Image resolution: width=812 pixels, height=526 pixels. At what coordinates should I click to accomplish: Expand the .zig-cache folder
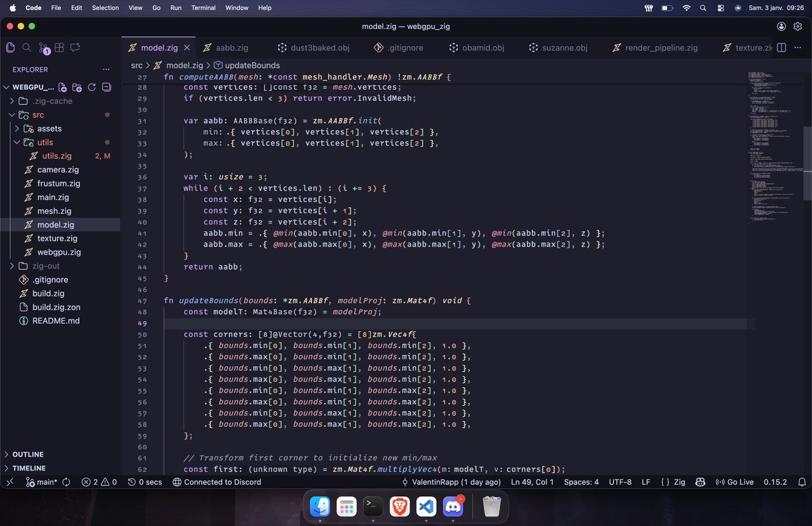point(12,101)
